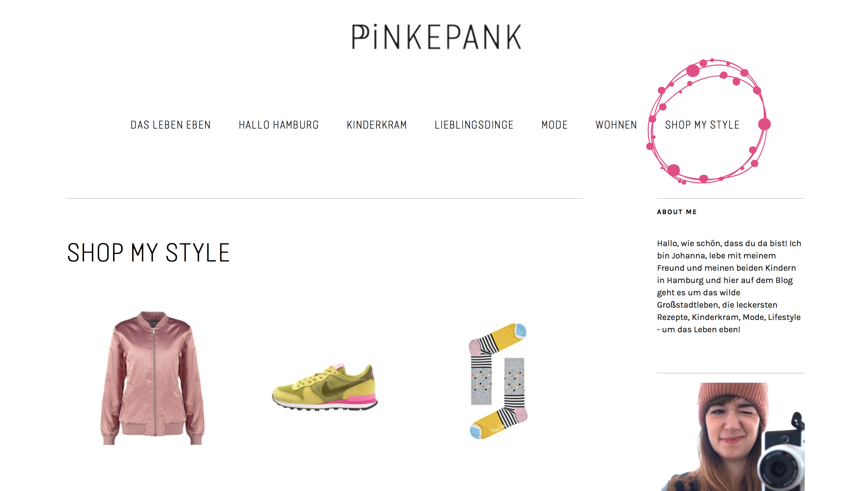Click Shop My Style in the navigation
The width and height of the screenshot is (868, 491).
point(702,125)
